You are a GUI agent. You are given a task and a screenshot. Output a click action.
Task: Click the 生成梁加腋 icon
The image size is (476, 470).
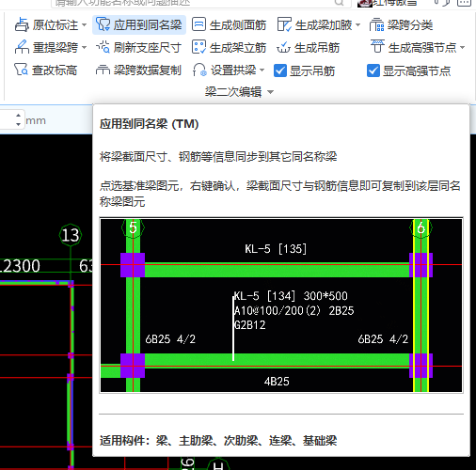284,24
